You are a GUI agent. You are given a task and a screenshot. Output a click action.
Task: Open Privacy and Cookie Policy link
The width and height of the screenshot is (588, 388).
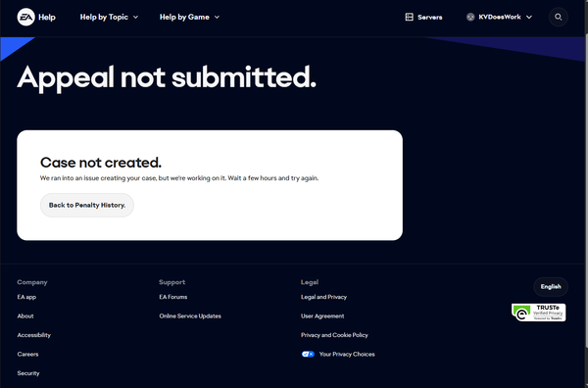(334, 335)
